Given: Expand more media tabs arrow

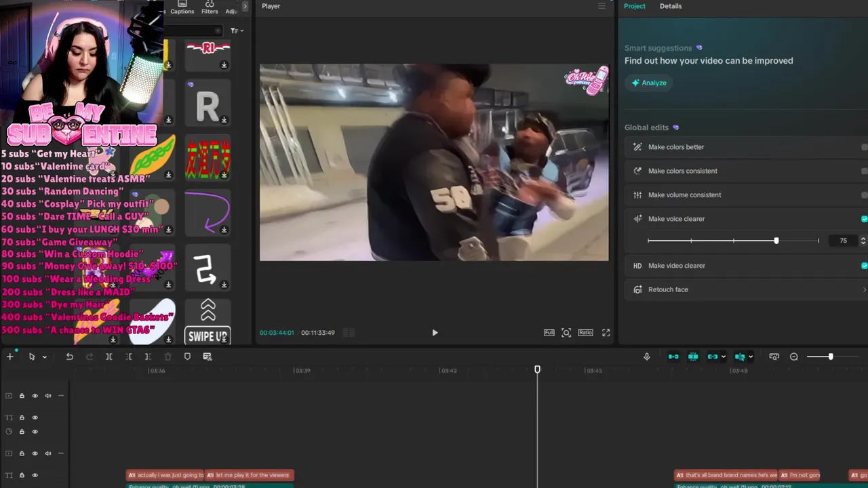Looking at the screenshot, I should pos(245,7).
